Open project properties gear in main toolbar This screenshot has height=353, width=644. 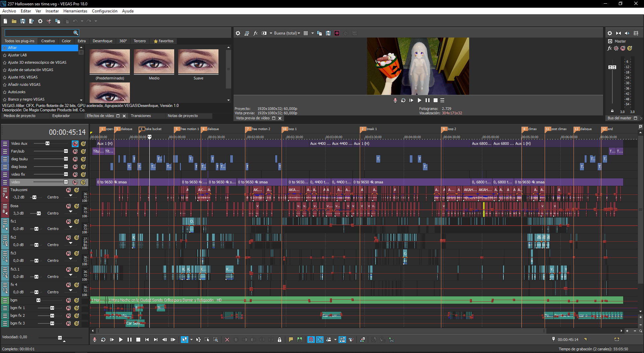(x=40, y=21)
